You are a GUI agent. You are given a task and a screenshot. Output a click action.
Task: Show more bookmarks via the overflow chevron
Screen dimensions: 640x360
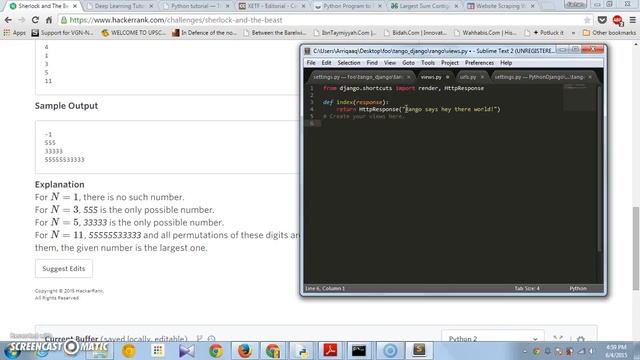point(573,33)
